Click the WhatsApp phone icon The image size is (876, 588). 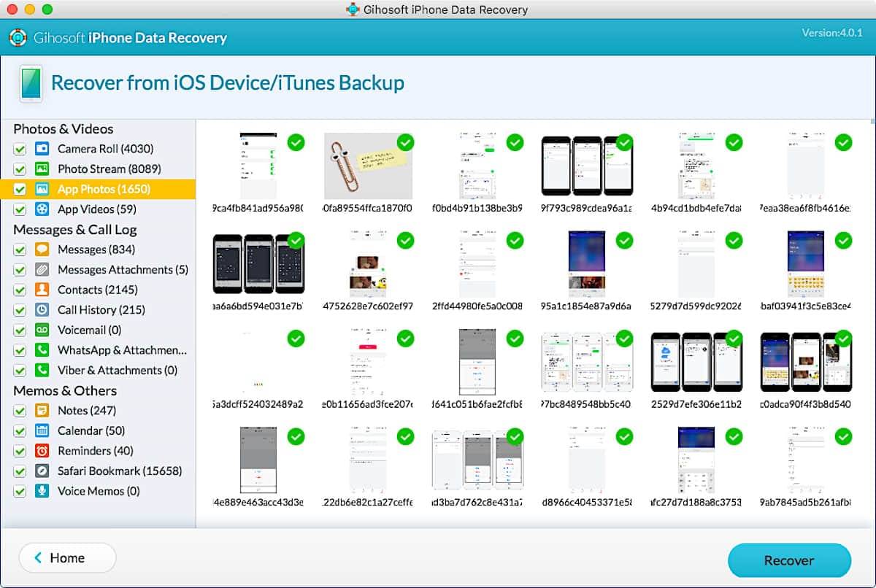tap(42, 350)
